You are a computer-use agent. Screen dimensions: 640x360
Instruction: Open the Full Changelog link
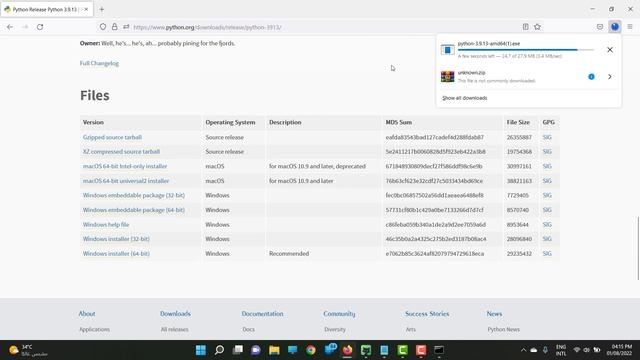[99, 63]
